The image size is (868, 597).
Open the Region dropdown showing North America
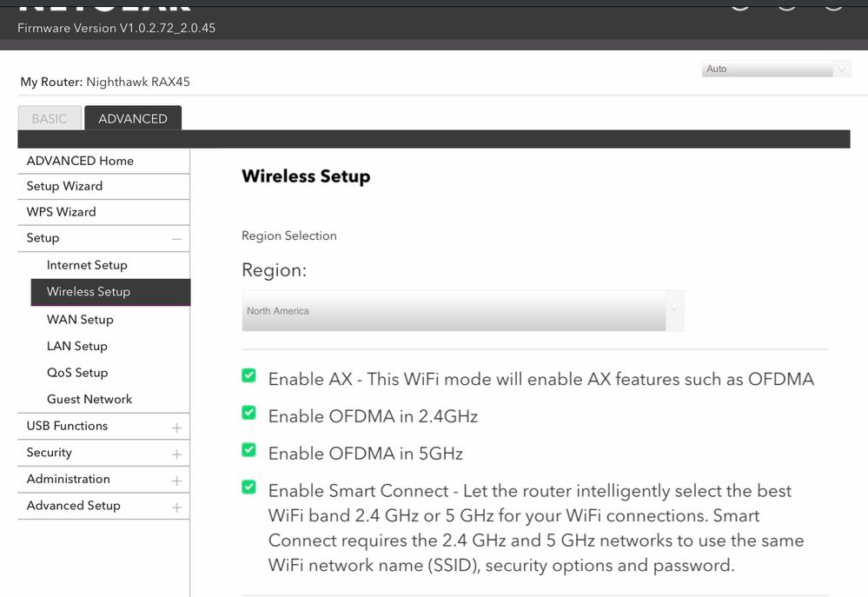463,311
